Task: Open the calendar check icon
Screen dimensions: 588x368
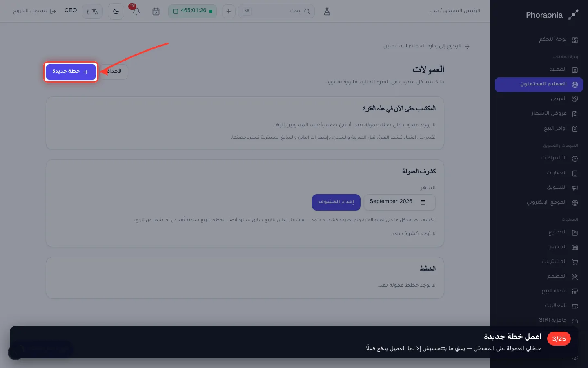Action: tap(156, 11)
